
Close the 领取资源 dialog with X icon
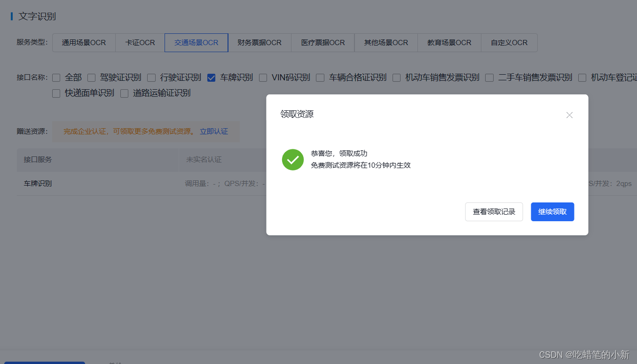pos(569,115)
